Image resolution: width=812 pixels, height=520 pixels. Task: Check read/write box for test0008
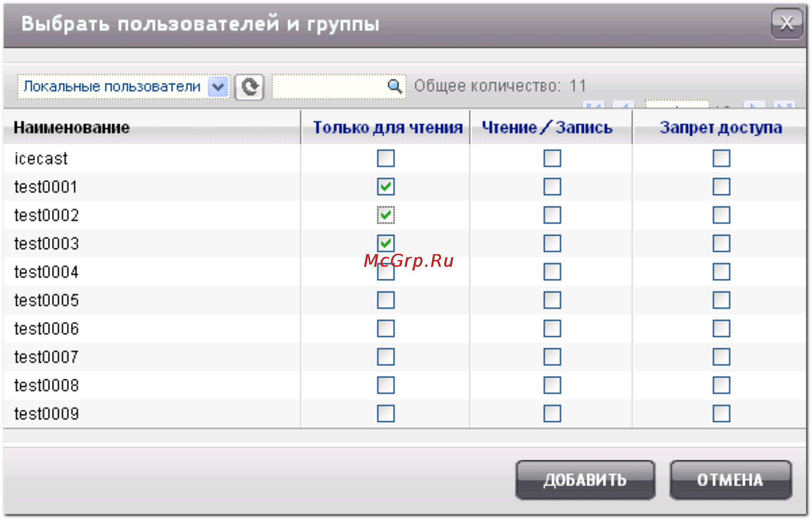[552, 385]
